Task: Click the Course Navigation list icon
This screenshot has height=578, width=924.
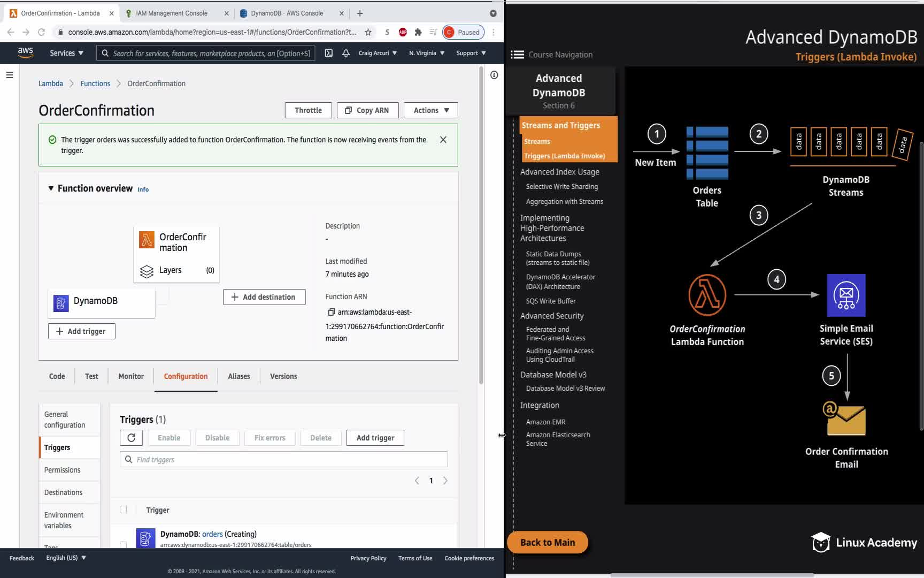Action: click(x=517, y=55)
